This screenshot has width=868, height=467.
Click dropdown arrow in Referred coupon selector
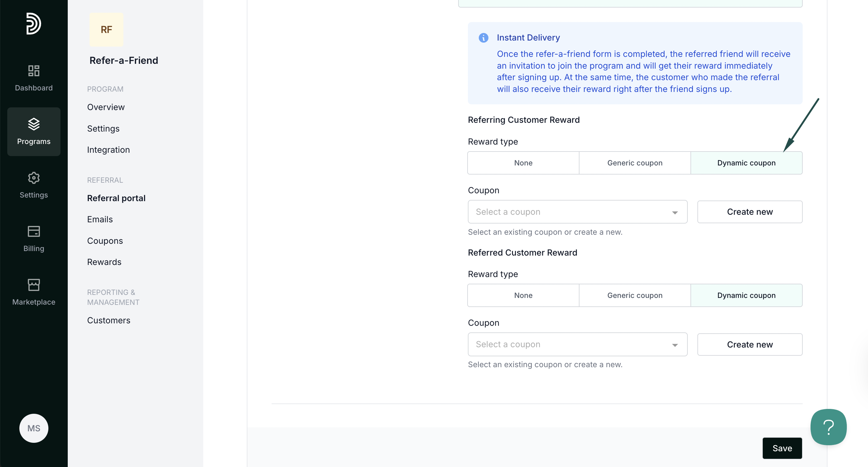674,345
